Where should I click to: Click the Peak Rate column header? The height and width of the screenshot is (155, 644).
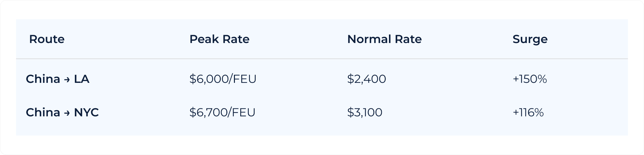pyautogui.click(x=219, y=39)
